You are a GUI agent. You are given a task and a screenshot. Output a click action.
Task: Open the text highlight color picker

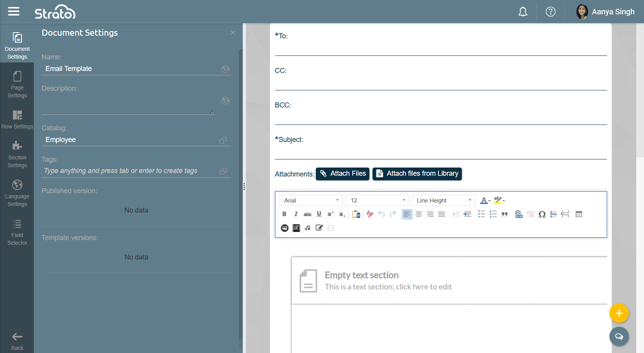(499, 201)
